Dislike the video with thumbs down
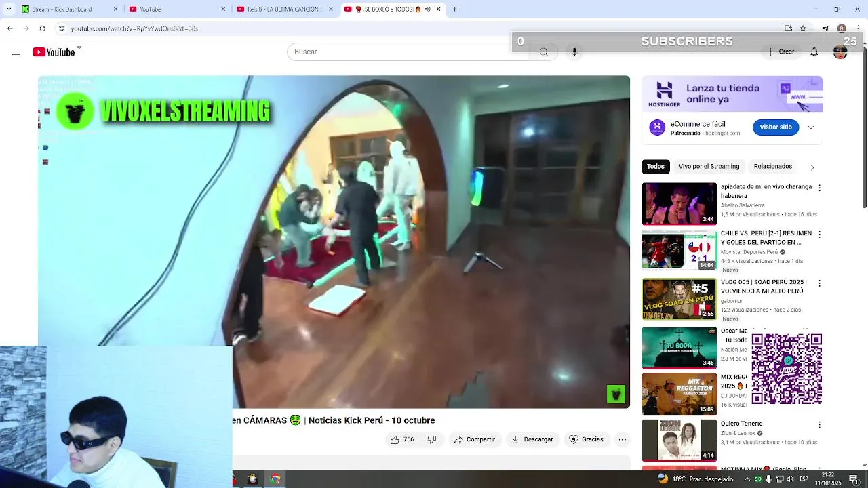Viewport: 868px width, 488px height. point(432,439)
